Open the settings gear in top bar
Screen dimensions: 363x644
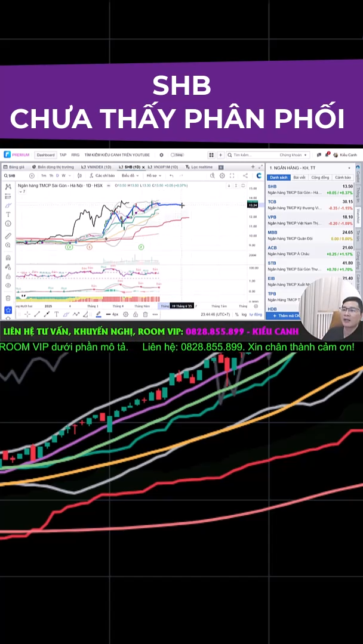point(162,155)
